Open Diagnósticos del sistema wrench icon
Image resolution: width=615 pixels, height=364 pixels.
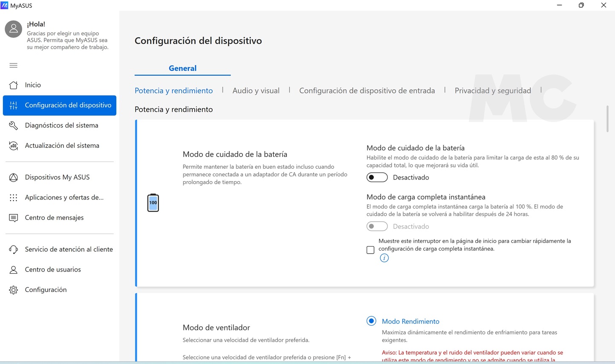tap(14, 125)
